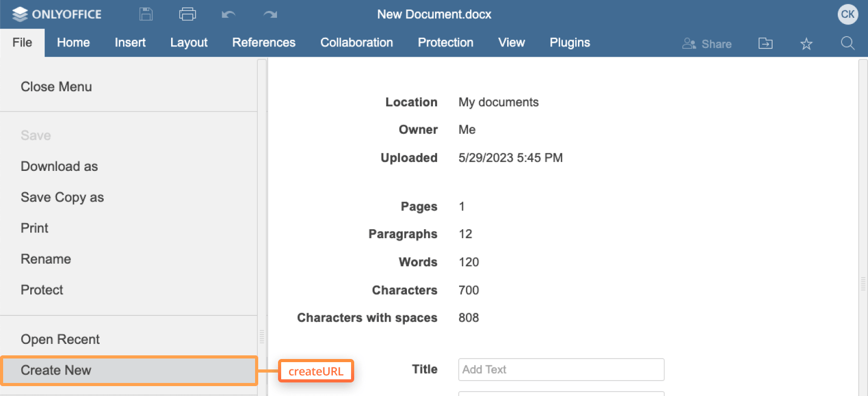Click the Open file location icon
868x396 pixels.
[765, 43]
